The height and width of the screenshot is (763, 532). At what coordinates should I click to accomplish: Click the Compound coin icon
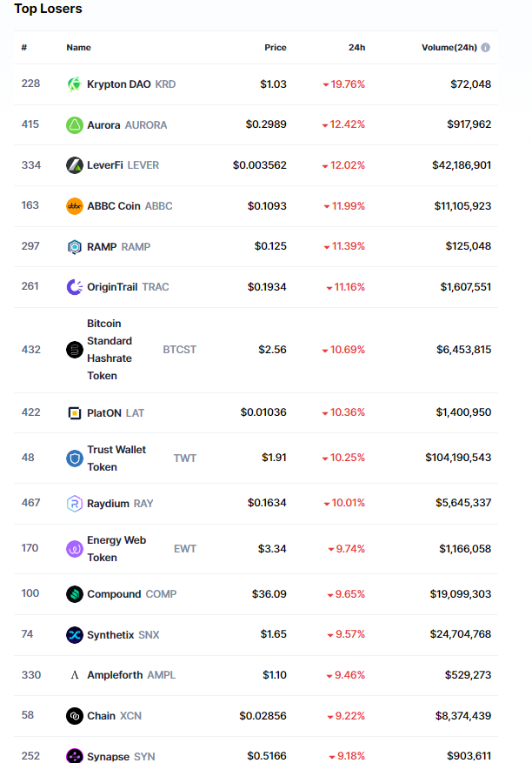pos(75,594)
